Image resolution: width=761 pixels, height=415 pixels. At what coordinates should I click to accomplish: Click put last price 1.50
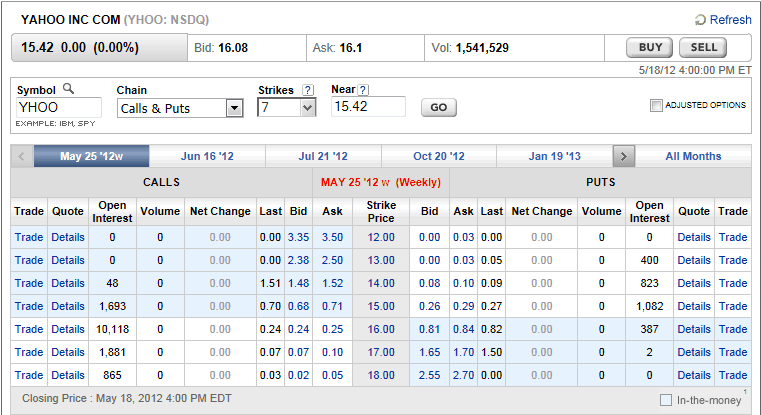point(492,352)
